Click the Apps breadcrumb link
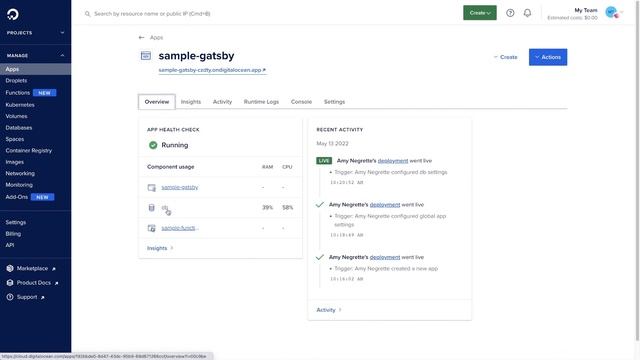This screenshot has width=640, height=360. point(156,38)
